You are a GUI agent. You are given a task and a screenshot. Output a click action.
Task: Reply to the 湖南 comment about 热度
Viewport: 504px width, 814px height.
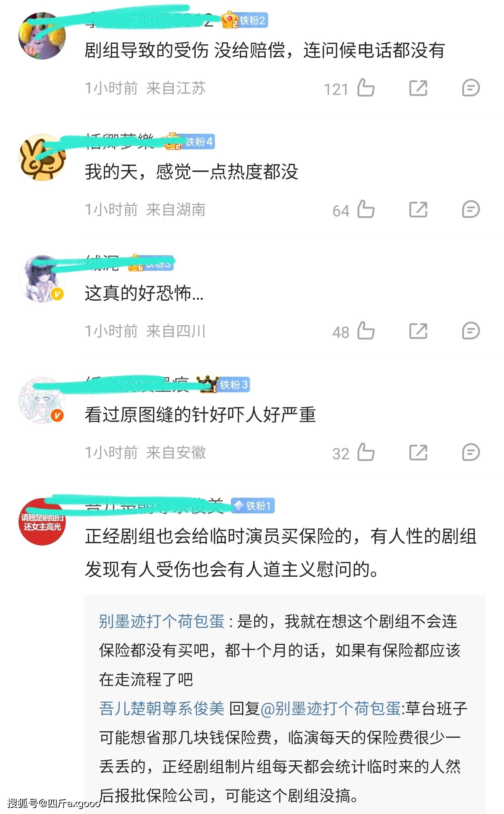pyautogui.click(x=471, y=209)
